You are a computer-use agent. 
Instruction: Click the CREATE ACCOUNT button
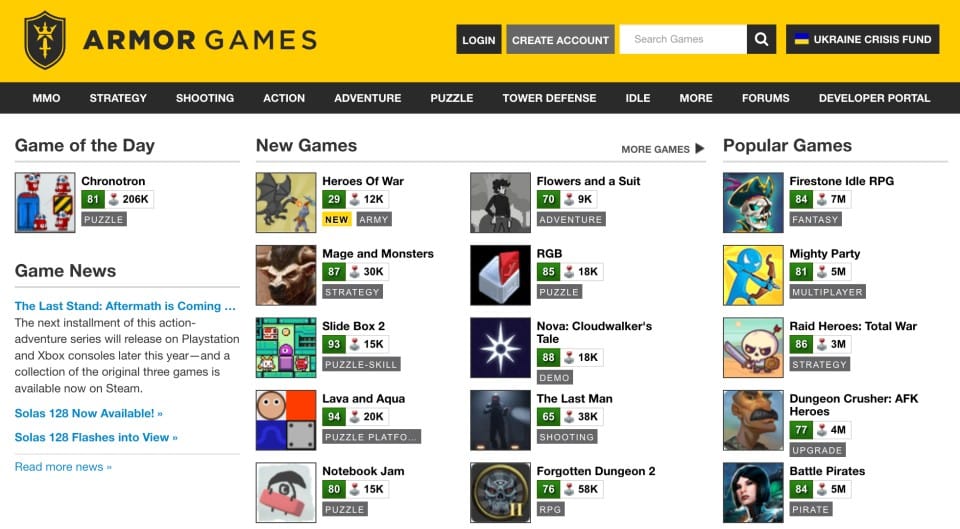560,39
